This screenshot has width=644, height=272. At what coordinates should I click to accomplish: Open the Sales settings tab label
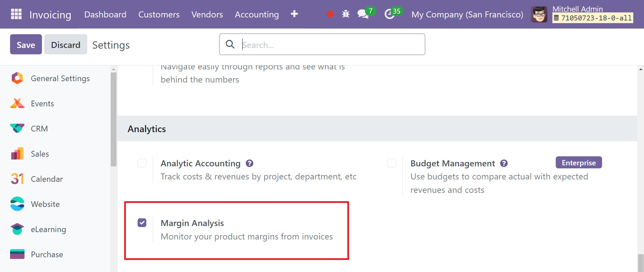click(40, 154)
